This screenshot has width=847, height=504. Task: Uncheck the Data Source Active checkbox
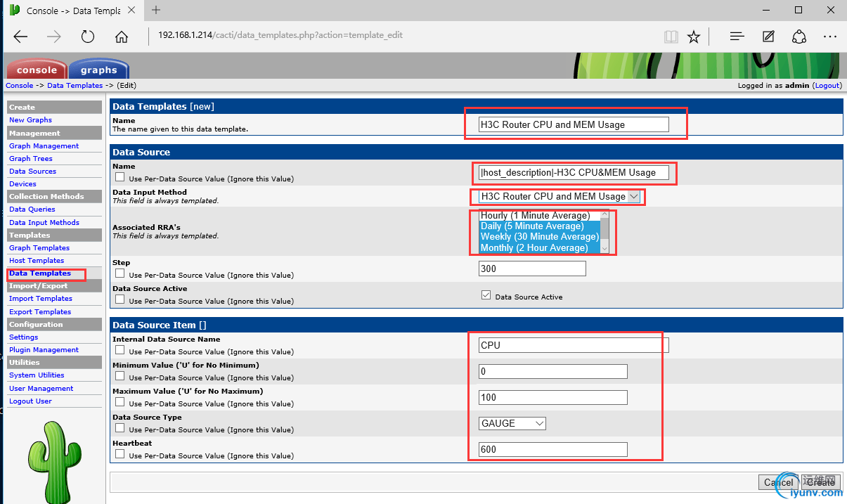click(486, 296)
